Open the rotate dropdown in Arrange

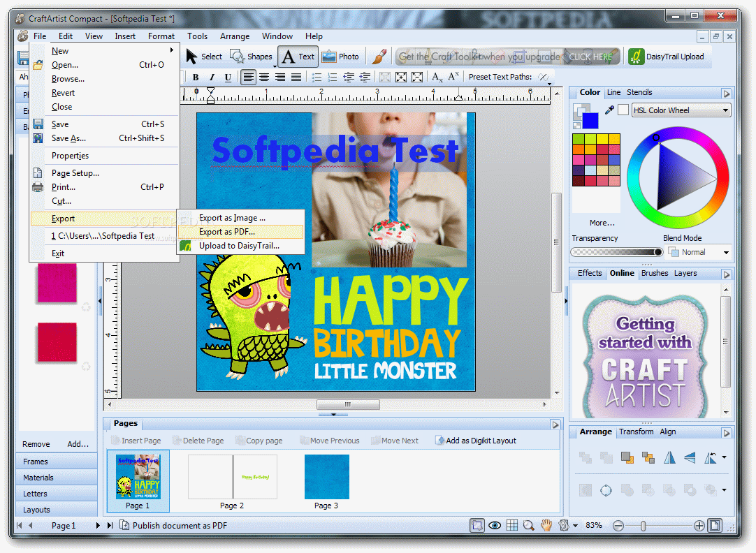pos(724,457)
